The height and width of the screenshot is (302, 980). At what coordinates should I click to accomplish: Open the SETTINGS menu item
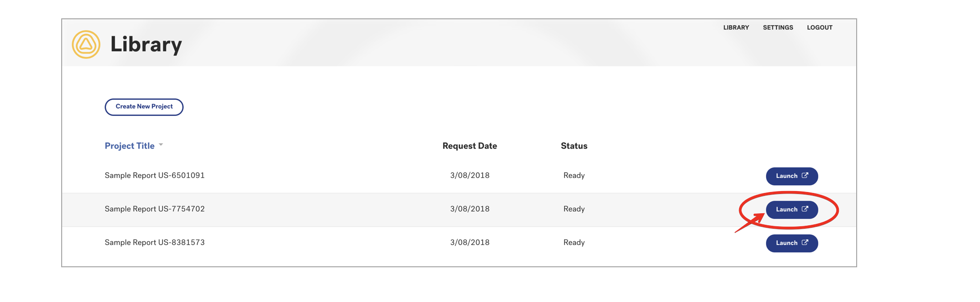click(x=778, y=27)
